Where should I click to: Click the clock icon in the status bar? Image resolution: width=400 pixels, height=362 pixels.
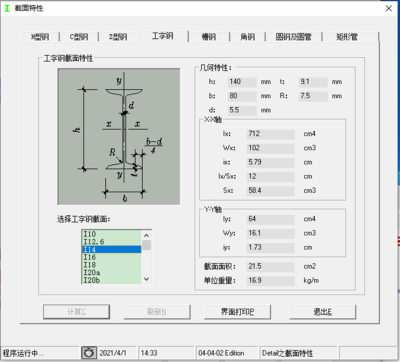pos(89,353)
